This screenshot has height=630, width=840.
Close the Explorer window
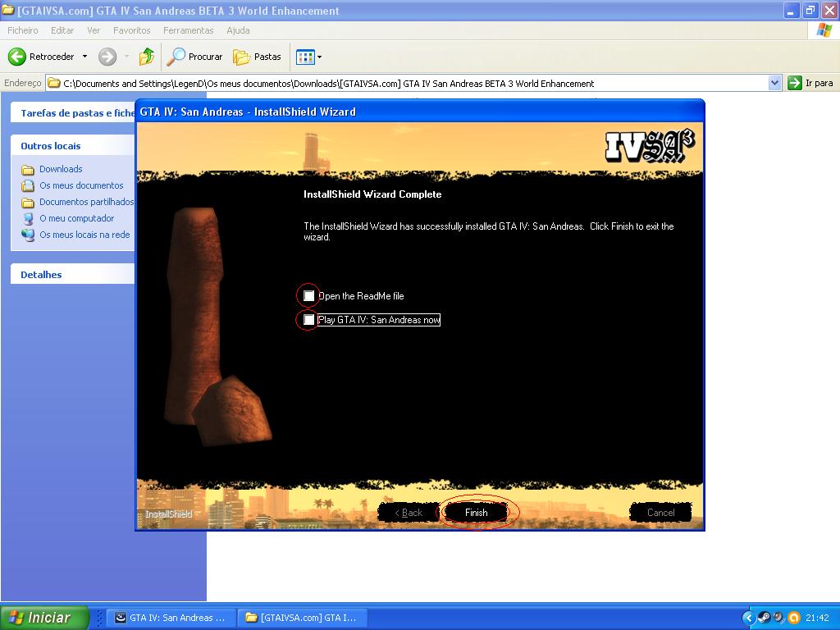tap(829, 10)
